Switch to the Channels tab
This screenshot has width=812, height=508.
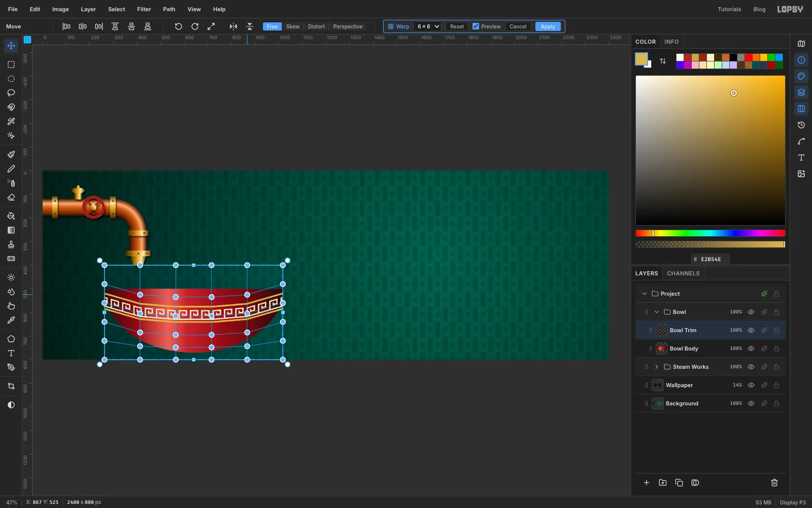point(683,273)
